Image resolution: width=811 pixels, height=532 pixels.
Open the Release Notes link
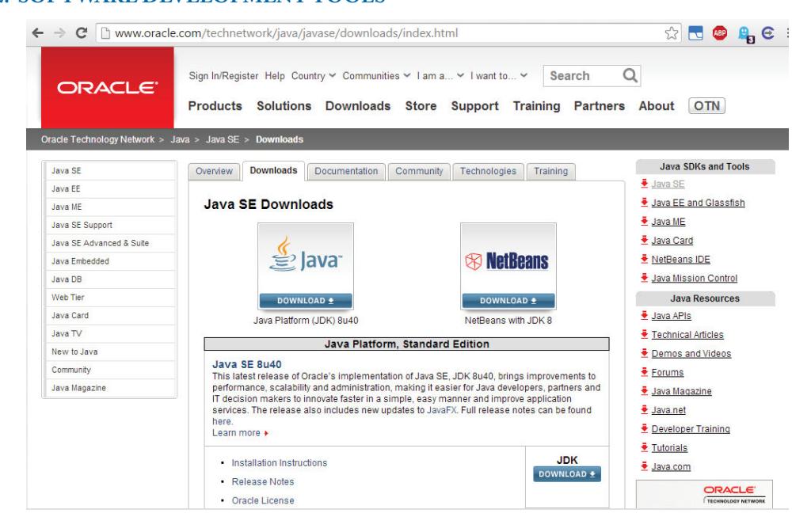(x=263, y=482)
